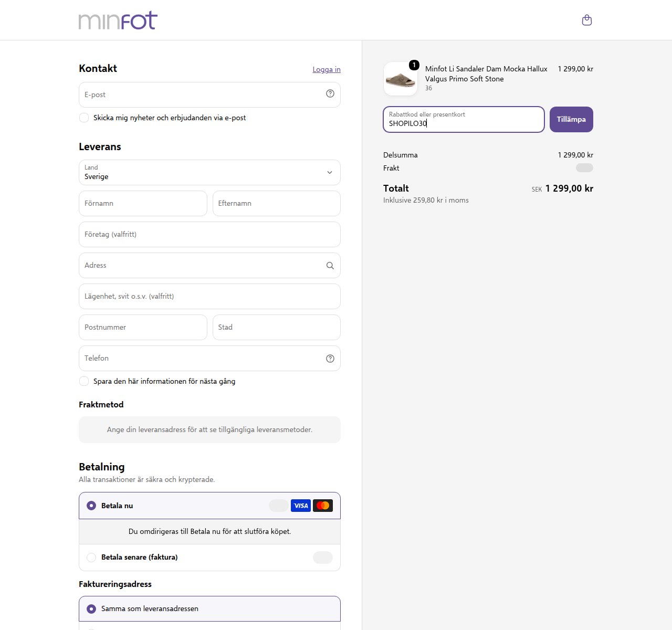Enable newsletter via e-post checkbox
Screen dimensions: 672x630
(x=84, y=118)
